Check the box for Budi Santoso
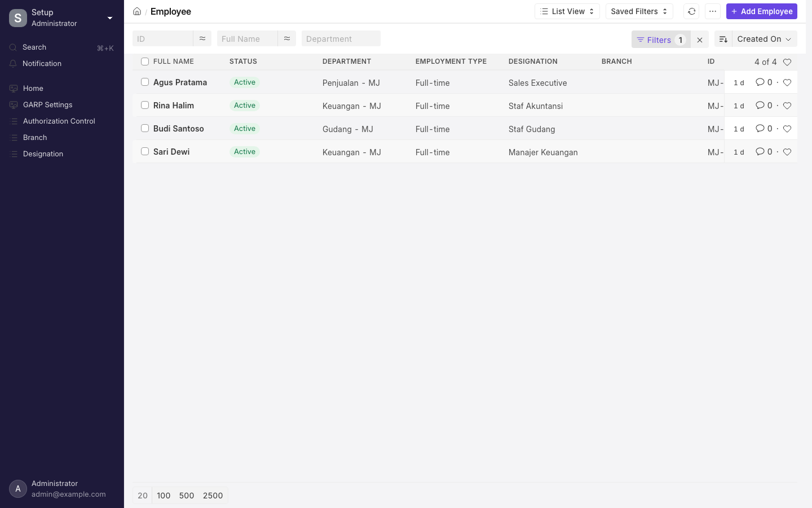This screenshot has width=812, height=508. pos(145,128)
